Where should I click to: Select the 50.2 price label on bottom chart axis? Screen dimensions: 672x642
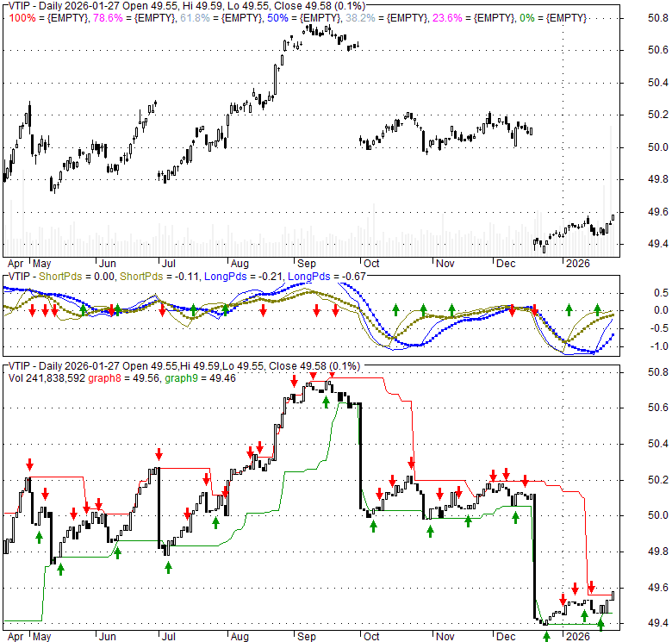pos(658,480)
